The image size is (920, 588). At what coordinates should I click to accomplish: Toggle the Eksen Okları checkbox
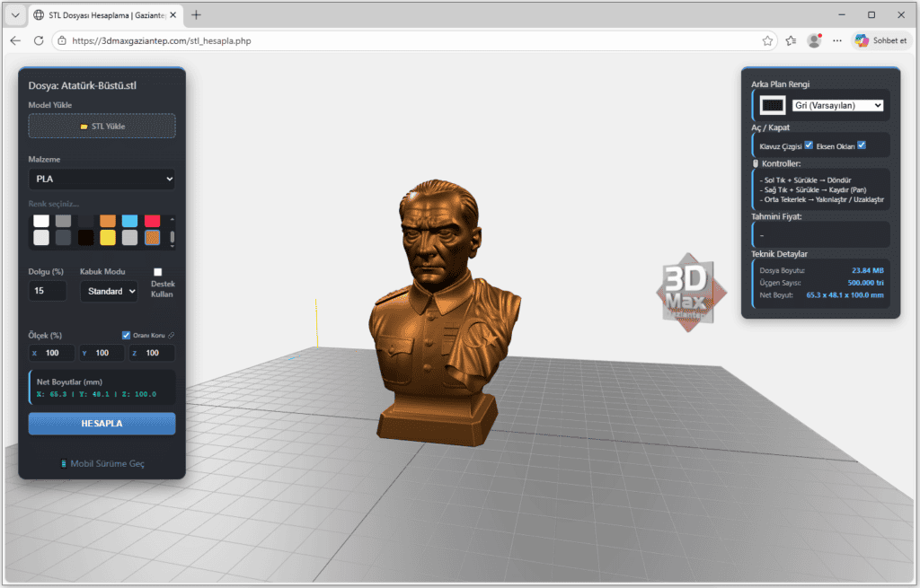tap(862, 145)
